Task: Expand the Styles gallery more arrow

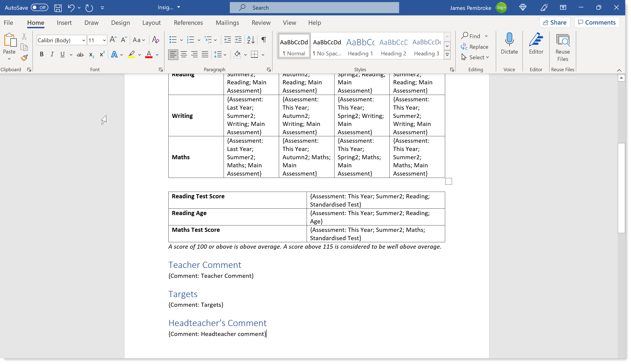Action: pyautogui.click(x=447, y=55)
